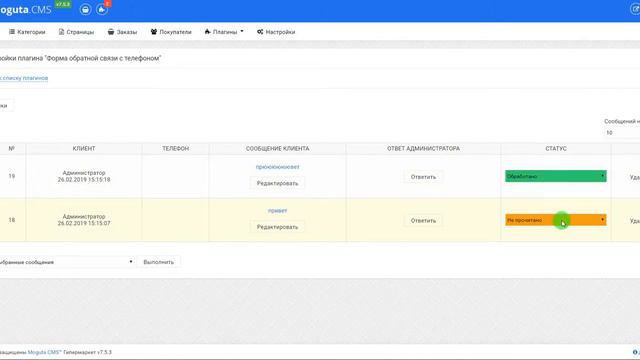
Task: Click message link 'привет' in row 18
Action: (278, 211)
